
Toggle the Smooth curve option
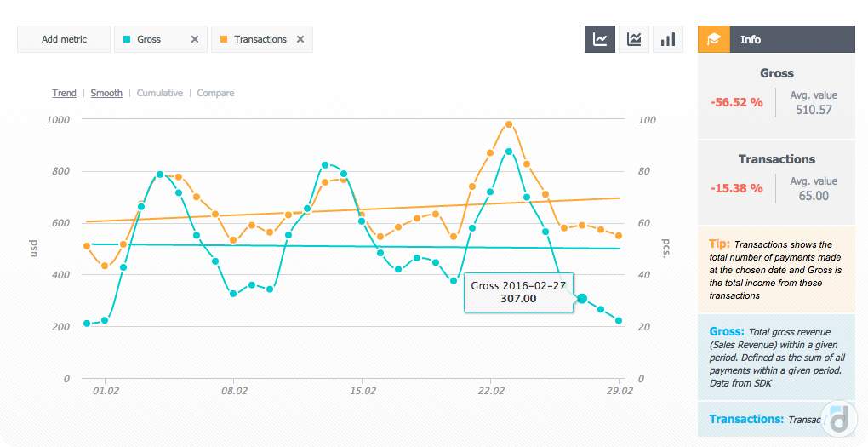click(x=106, y=93)
